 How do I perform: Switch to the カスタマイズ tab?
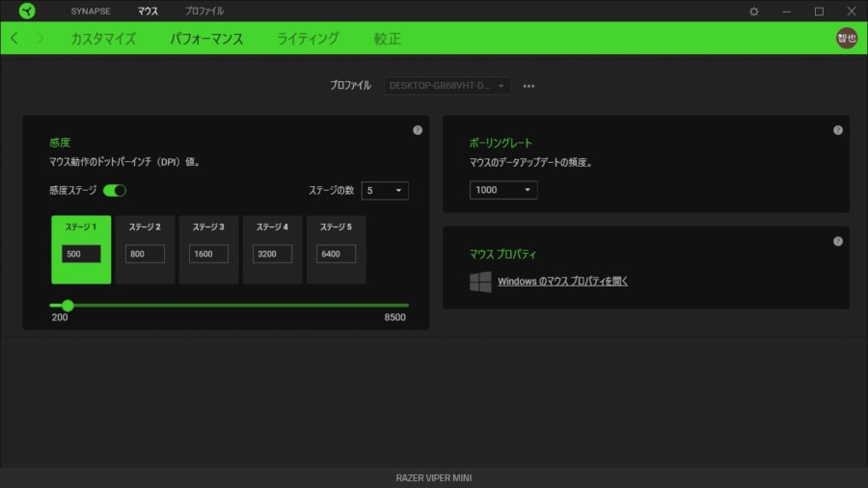tap(103, 40)
